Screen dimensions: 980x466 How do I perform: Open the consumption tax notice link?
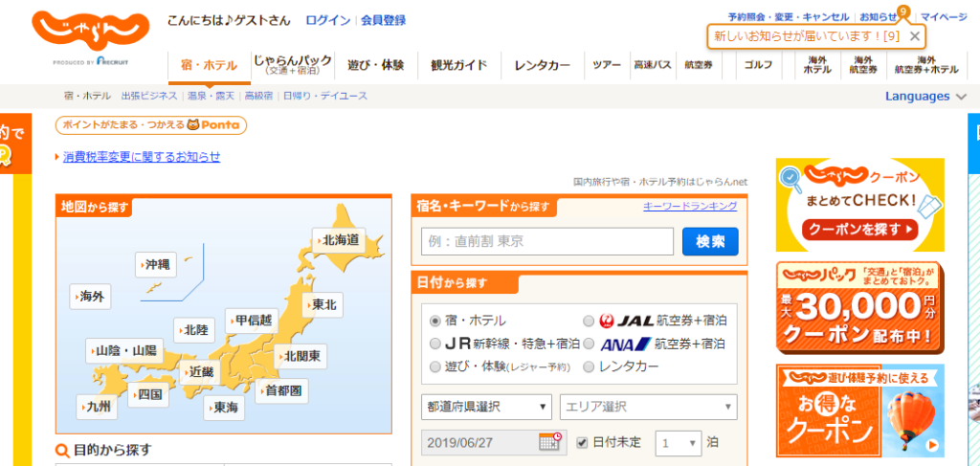tap(142, 157)
